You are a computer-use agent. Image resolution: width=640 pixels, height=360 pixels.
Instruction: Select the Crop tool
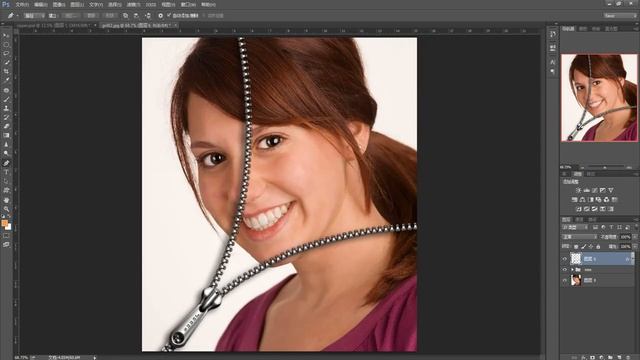pos(6,71)
